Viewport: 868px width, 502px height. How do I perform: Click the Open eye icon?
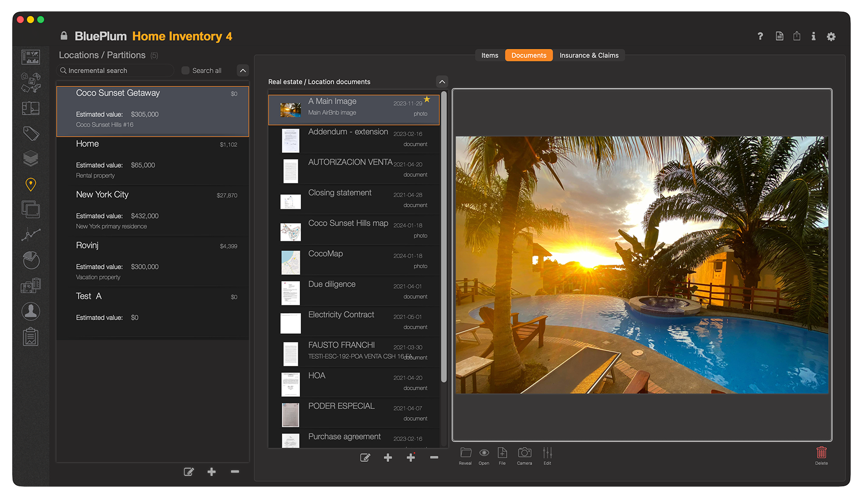coord(484,453)
